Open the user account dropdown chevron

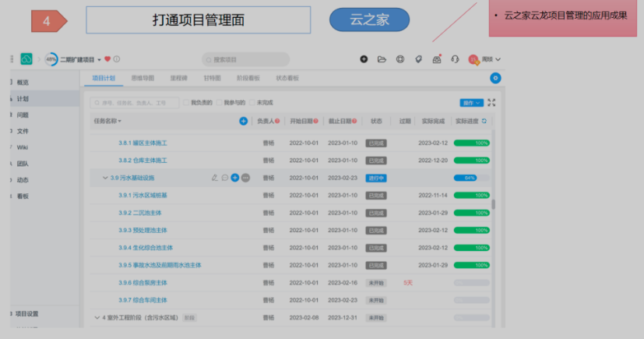498,59
